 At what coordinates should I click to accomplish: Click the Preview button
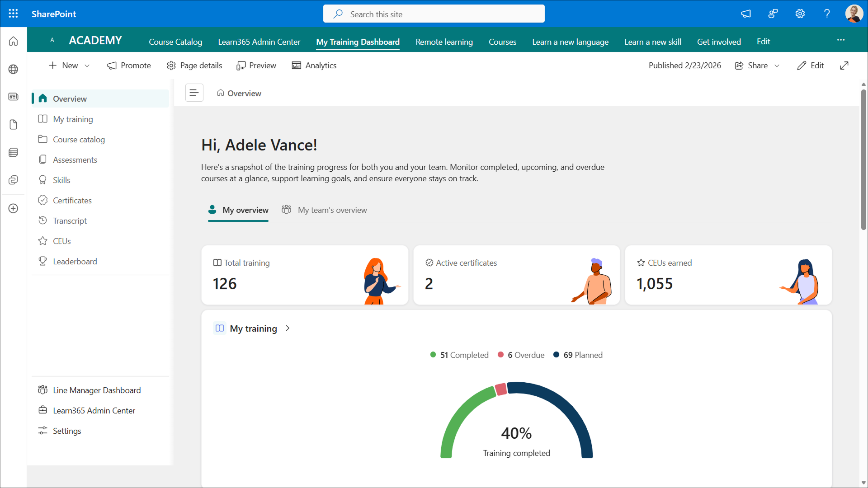pos(256,66)
